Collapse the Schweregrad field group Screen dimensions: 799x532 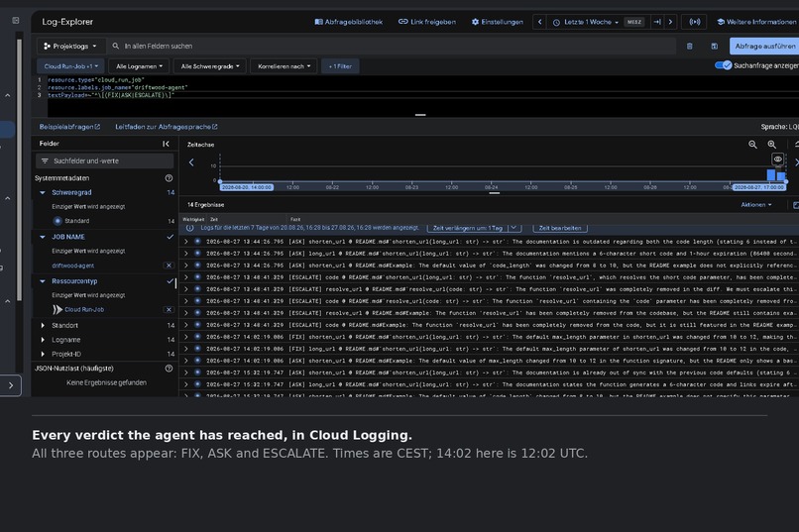43,192
